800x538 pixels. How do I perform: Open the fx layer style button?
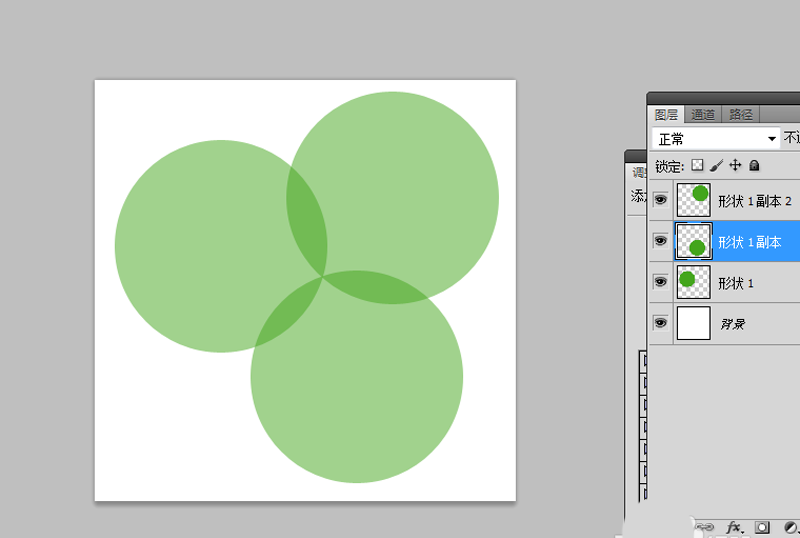click(734, 526)
